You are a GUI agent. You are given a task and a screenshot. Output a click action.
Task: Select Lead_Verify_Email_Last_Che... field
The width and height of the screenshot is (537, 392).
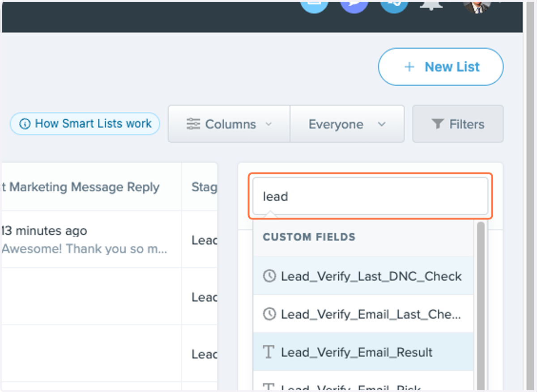tap(363, 314)
